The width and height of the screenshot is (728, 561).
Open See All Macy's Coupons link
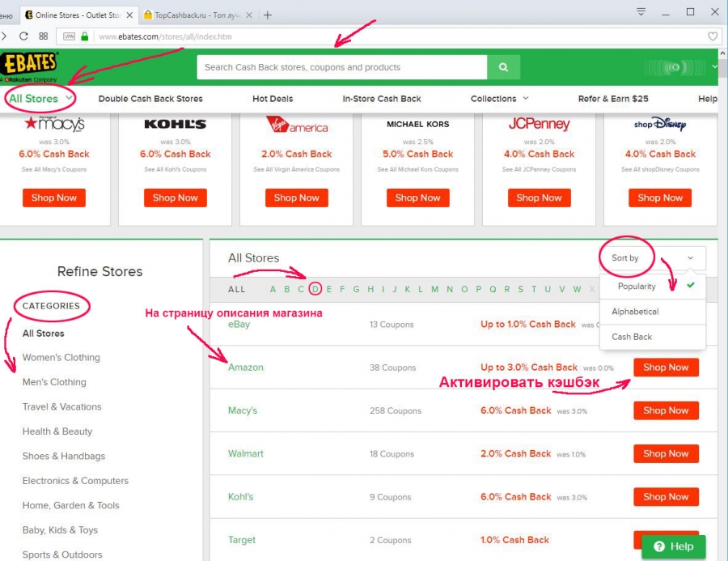pyautogui.click(x=54, y=170)
